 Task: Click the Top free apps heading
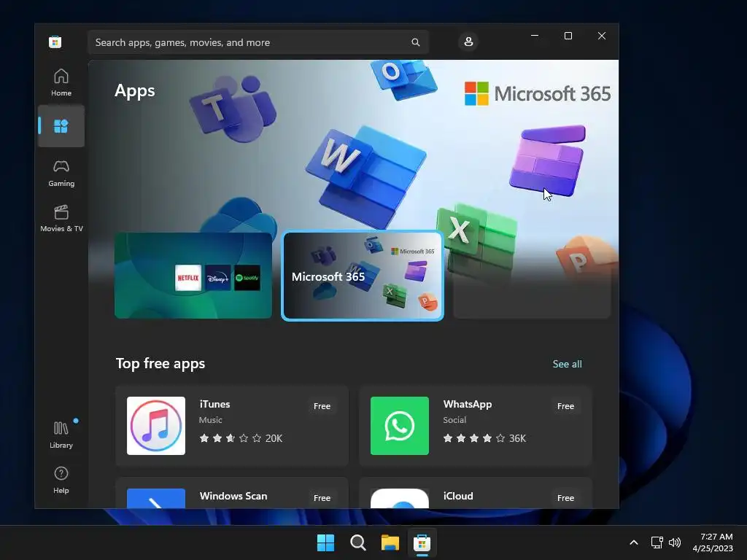(160, 363)
